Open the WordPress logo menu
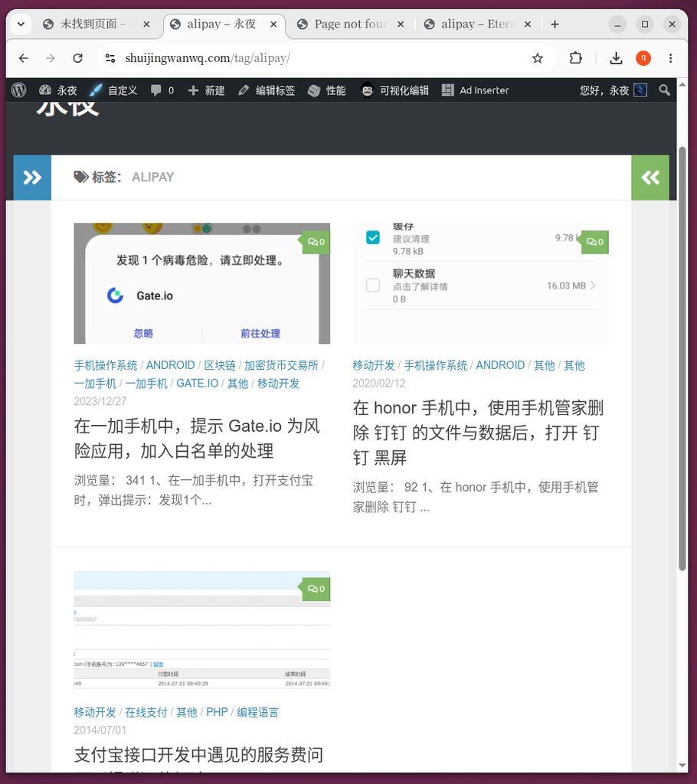Image resolution: width=697 pixels, height=784 pixels. pyautogui.click(x=18, y=90)
